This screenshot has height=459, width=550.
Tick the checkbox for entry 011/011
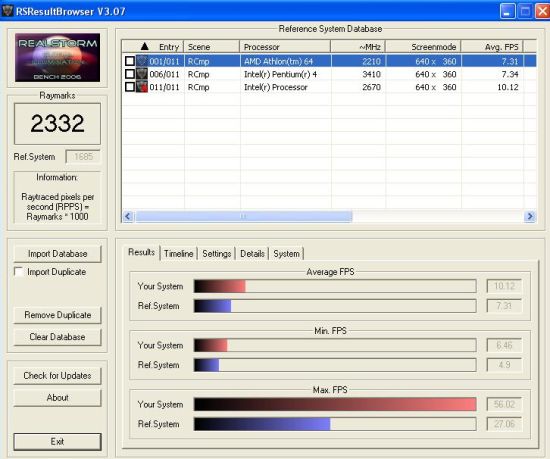[x=130, y=87]
